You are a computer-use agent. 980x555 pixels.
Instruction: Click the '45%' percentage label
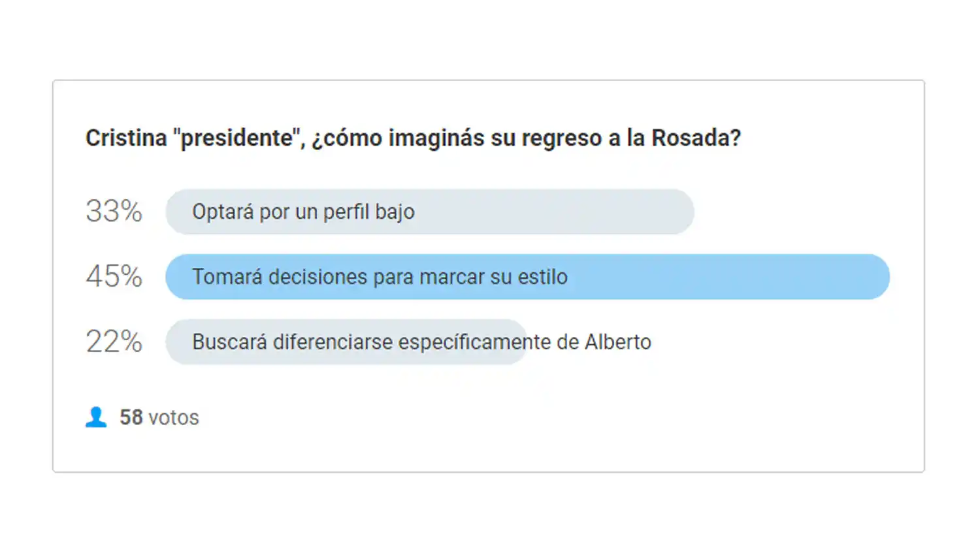click(114, 277)
